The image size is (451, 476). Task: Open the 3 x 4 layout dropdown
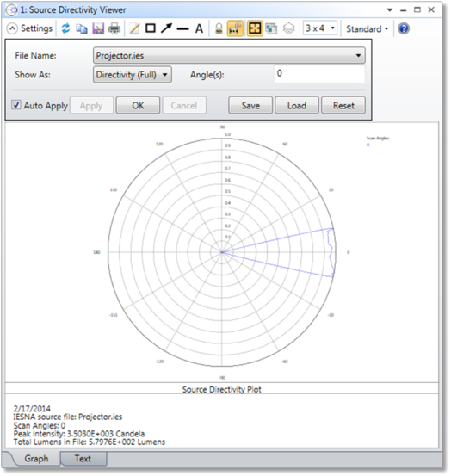[x=320, y=28]
